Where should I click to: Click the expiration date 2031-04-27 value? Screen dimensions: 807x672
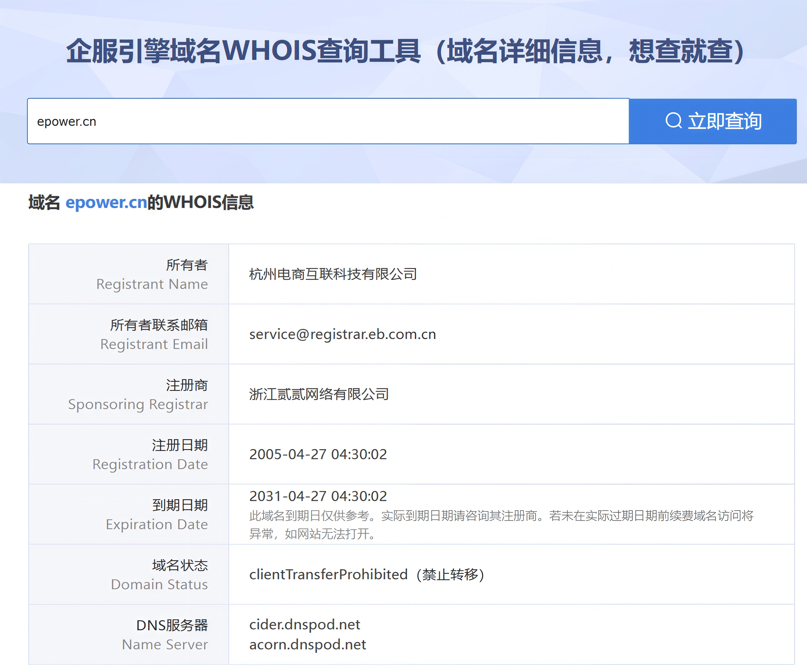click(318, 496)
